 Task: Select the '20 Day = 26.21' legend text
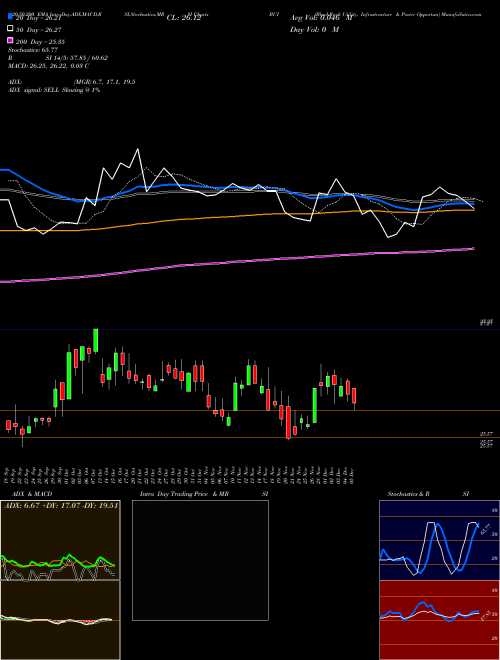coord(39,18)
